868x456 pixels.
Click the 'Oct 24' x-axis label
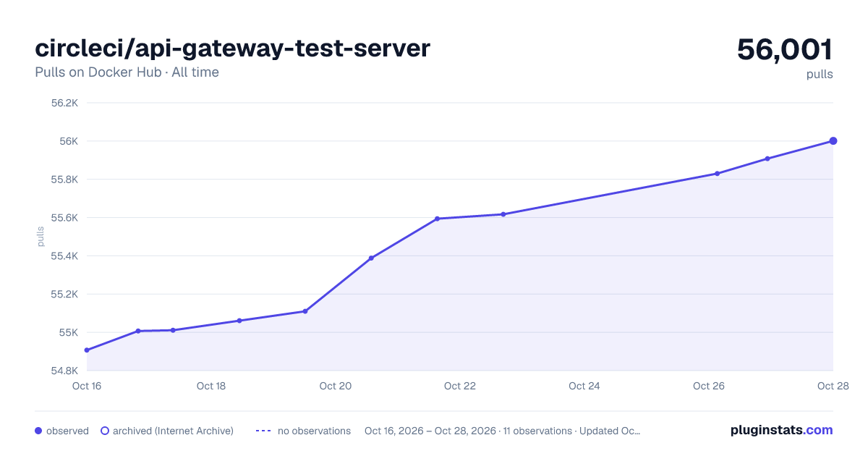click(x=584, y=386)
